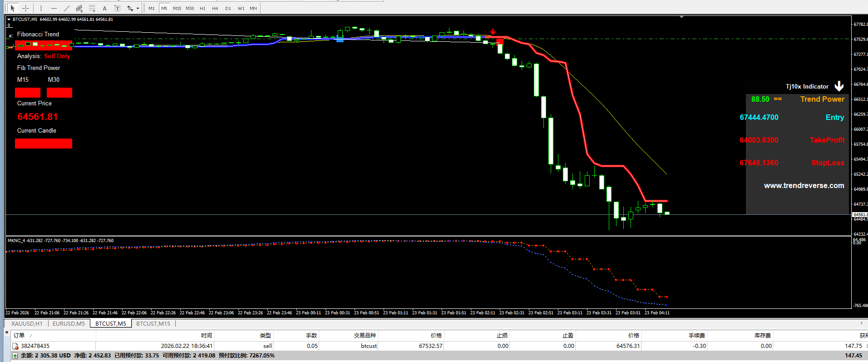Sort orders by 时间 column
The height and width of the screenshot is (362, 868).
[155, 335]
